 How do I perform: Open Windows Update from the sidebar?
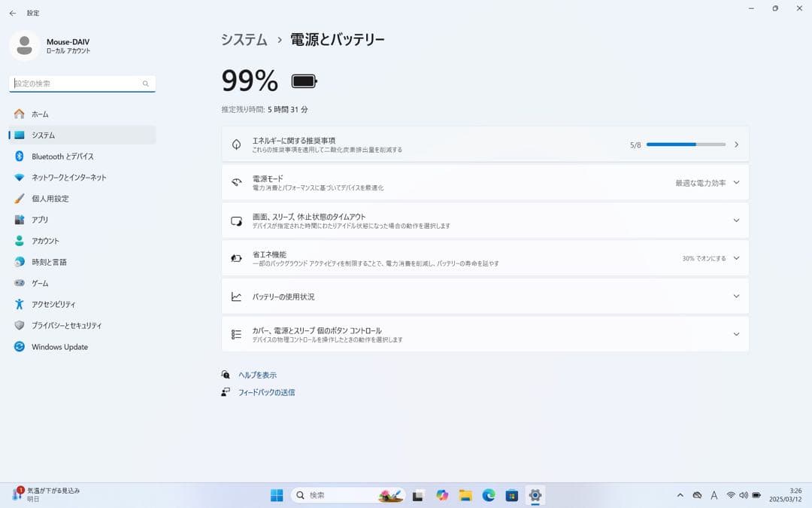pos(59,346)
